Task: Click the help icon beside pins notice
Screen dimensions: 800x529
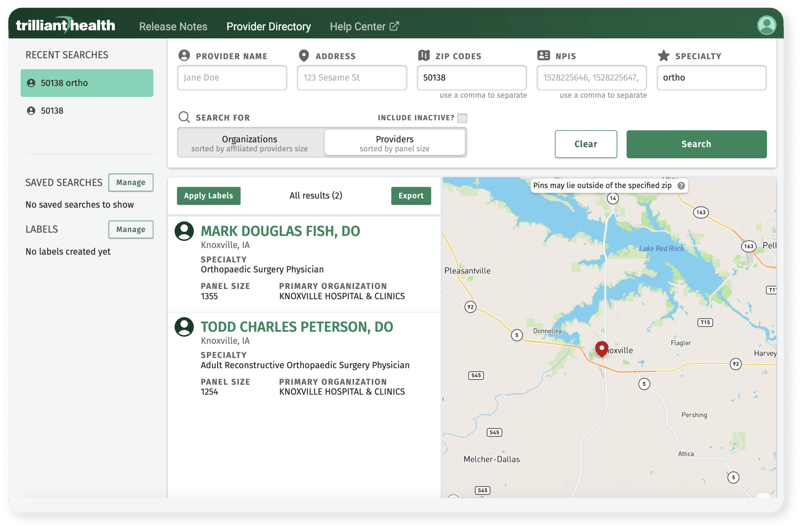Action: click(x=681, y=186)
